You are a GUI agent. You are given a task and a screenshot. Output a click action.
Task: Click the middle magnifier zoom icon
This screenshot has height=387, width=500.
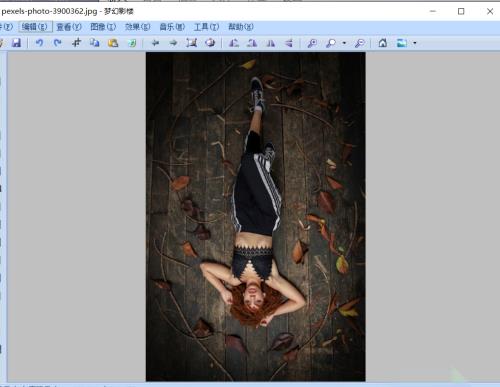pos(331,43)
